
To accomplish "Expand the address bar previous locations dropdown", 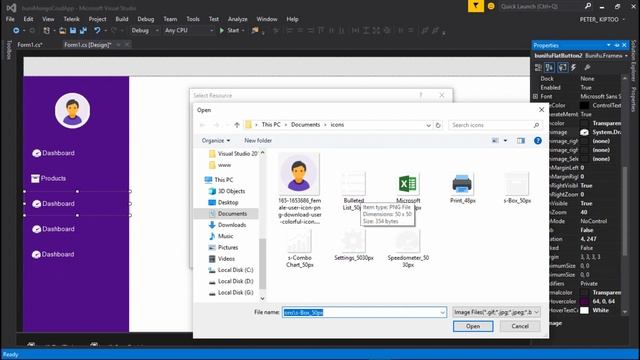I will [428, 125].
